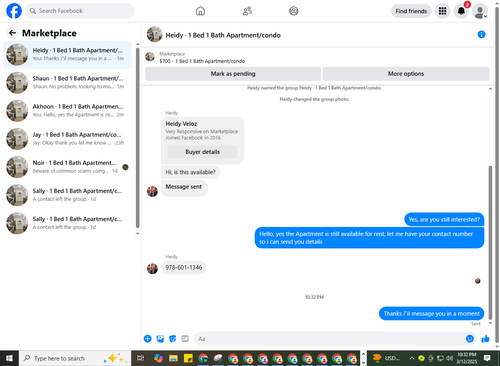Click the chat header title Heidy - 1 Bed 1 Bath
500x366 pixels.
pos(223,35)
